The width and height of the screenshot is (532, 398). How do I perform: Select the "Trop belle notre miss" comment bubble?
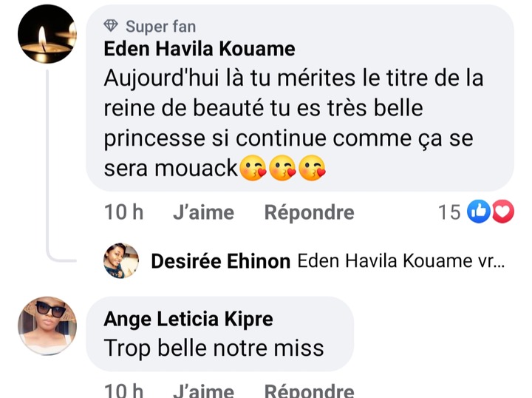click(220, 347)
